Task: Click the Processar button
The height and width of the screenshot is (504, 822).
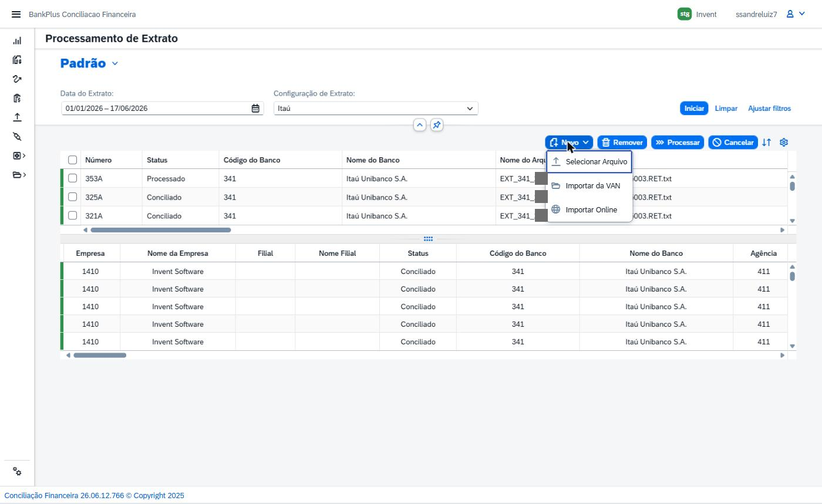Action: pyautogui.click(x=678, y=143)
